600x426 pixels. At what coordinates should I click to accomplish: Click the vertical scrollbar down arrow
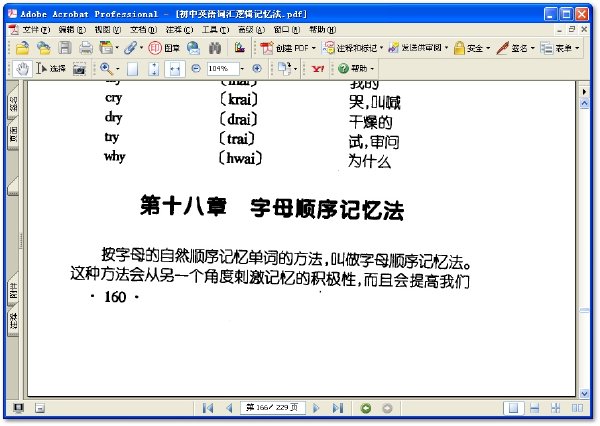click(584, 393)
